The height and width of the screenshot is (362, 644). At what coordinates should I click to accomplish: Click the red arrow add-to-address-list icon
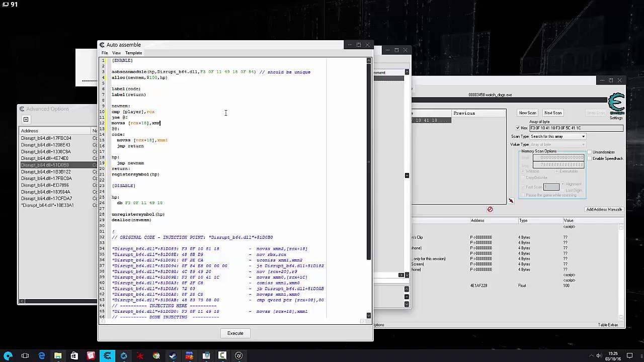(511, 201)
